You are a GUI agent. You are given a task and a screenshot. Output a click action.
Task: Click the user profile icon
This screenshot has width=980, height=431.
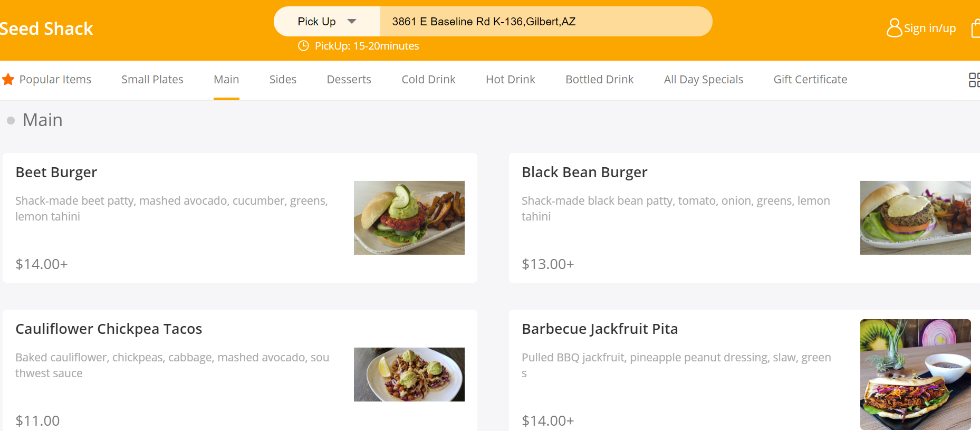coord(894,28)
